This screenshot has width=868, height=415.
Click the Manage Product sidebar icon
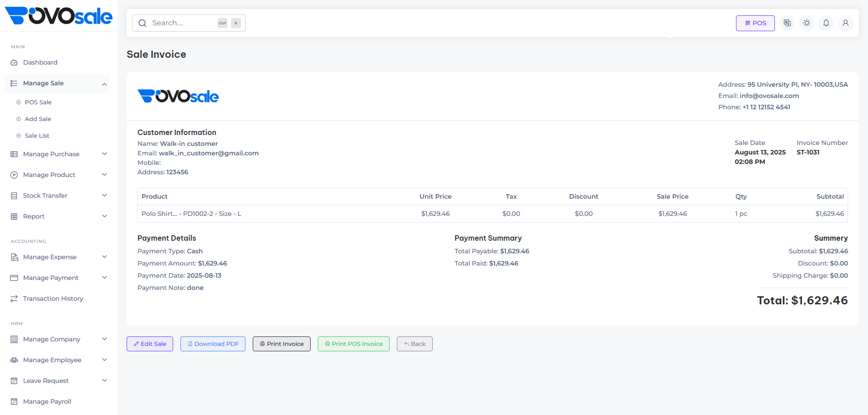click(14, 175)
